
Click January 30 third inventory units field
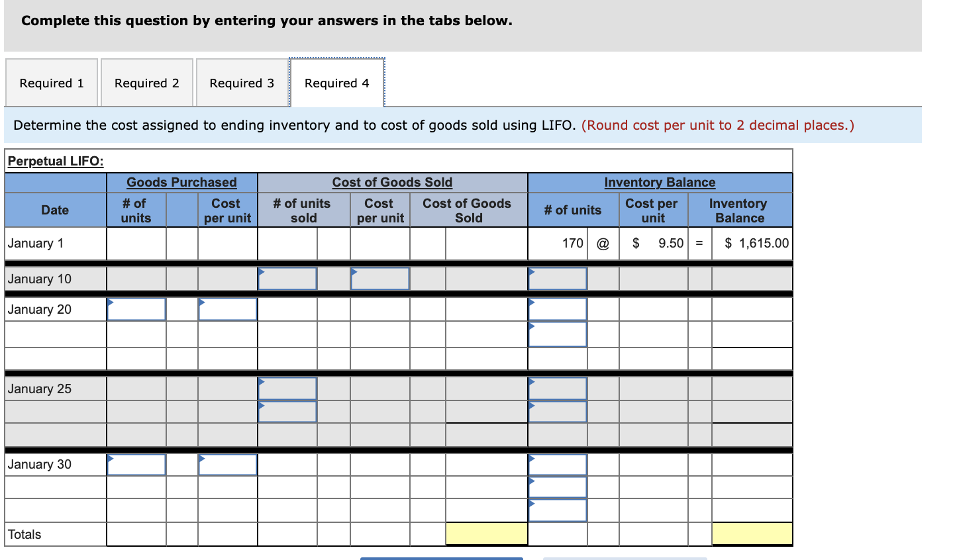point(558,510)
